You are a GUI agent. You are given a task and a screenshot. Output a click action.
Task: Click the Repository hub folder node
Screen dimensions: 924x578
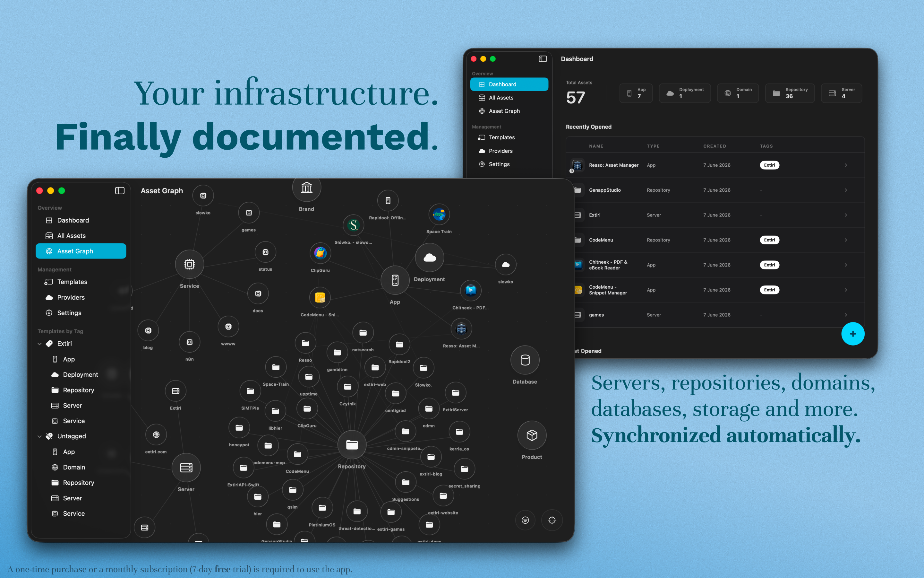(x=352, y=445)
